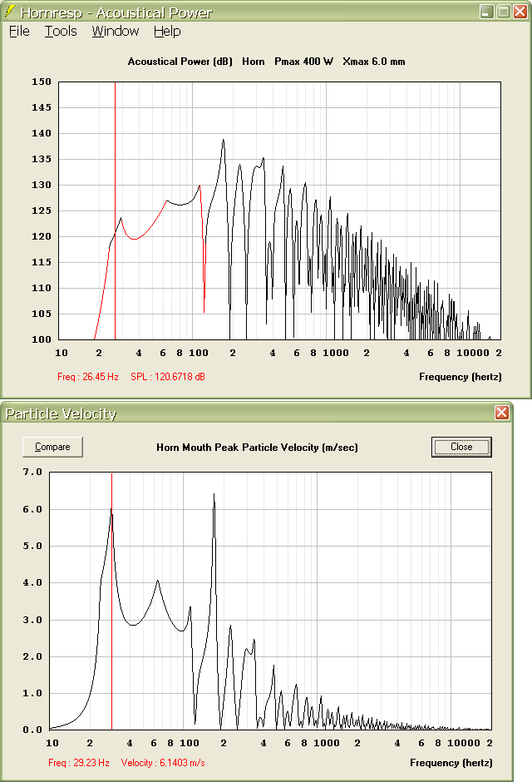Open the File menu
Screen dimensions: 532x782
(x=19, y=32)
